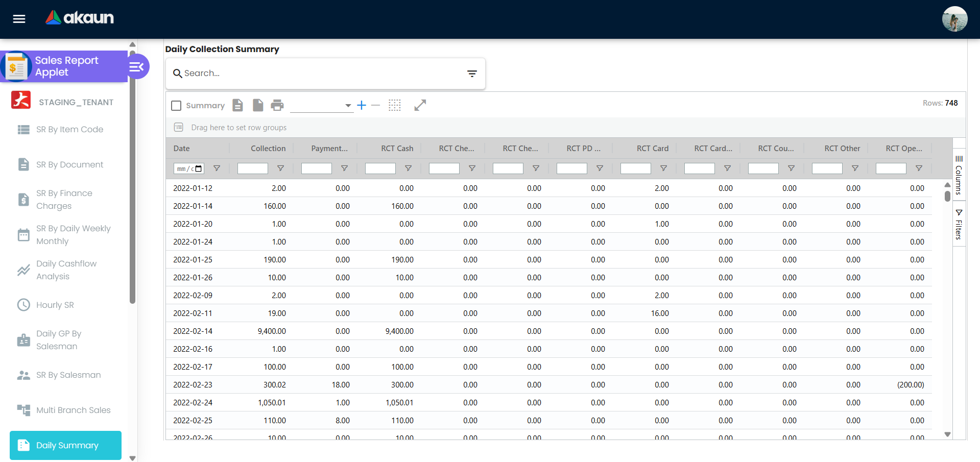980x462 pixels.
Task: Click the expand table fullscreen icon
Action: 420,105
